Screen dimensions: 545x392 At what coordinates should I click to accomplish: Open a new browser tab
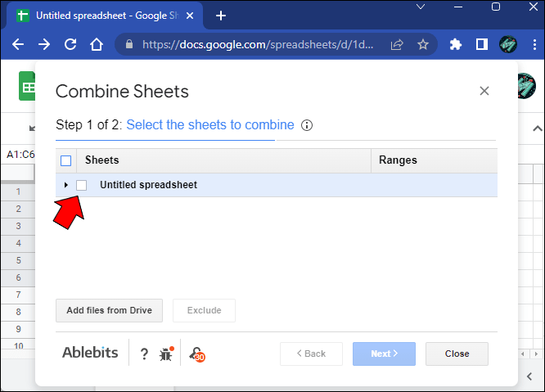[221, 16]
